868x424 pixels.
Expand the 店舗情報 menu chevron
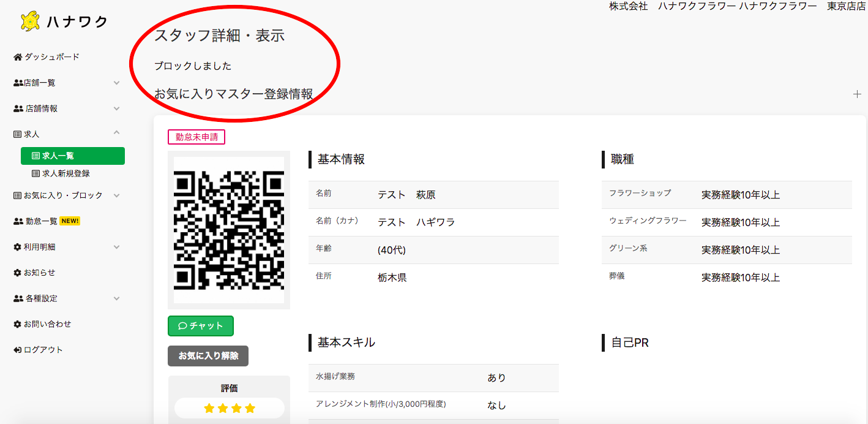click(117, 108)
